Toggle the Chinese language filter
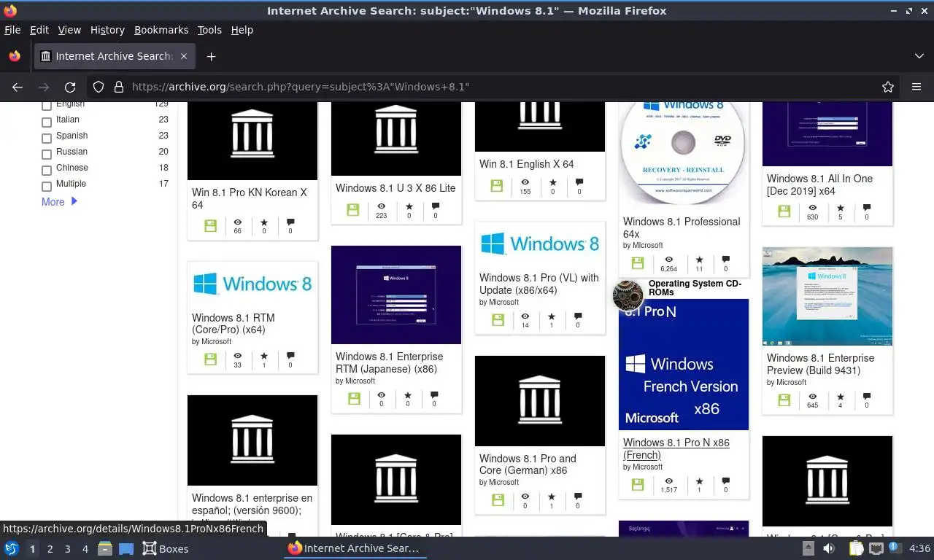The image size is (934, 560). pos(47,170)
